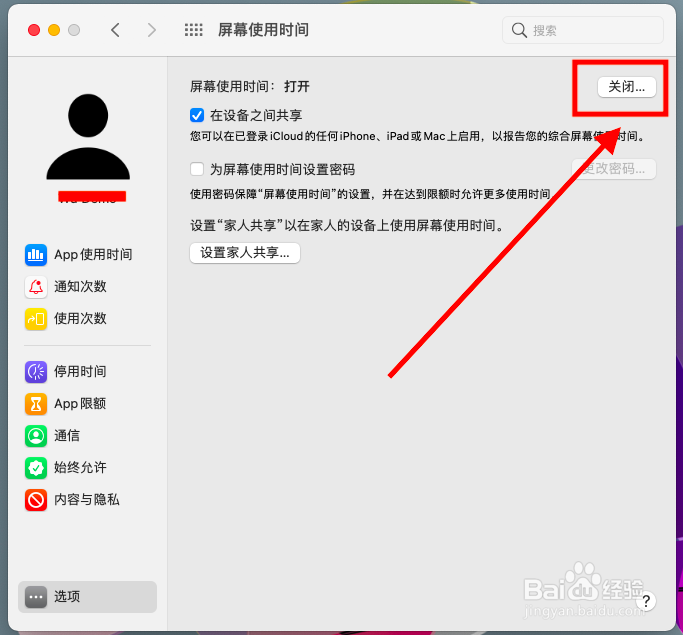683x635 pixels.
Task: Click the red close window button
Action: coord(34,30)
